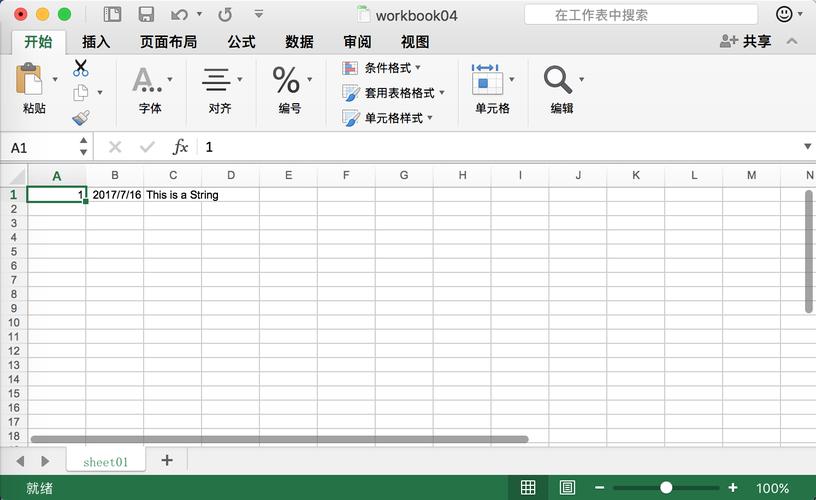Screen dimensions: 816x500
Task: Go to previous sheet arrow
Action: click(x=20, y=461)
